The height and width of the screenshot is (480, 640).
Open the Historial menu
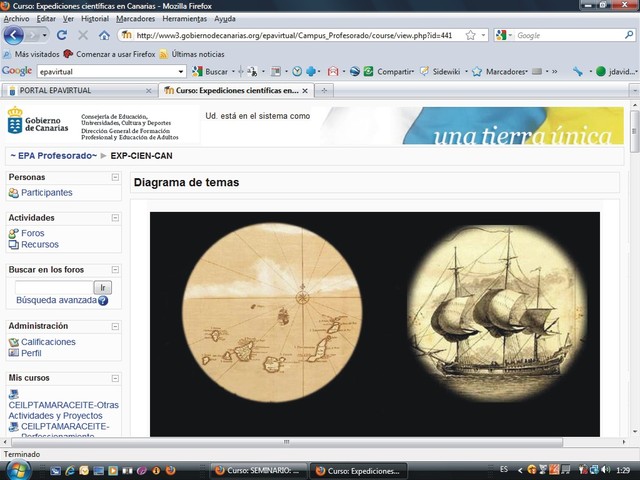click(95, 19)
